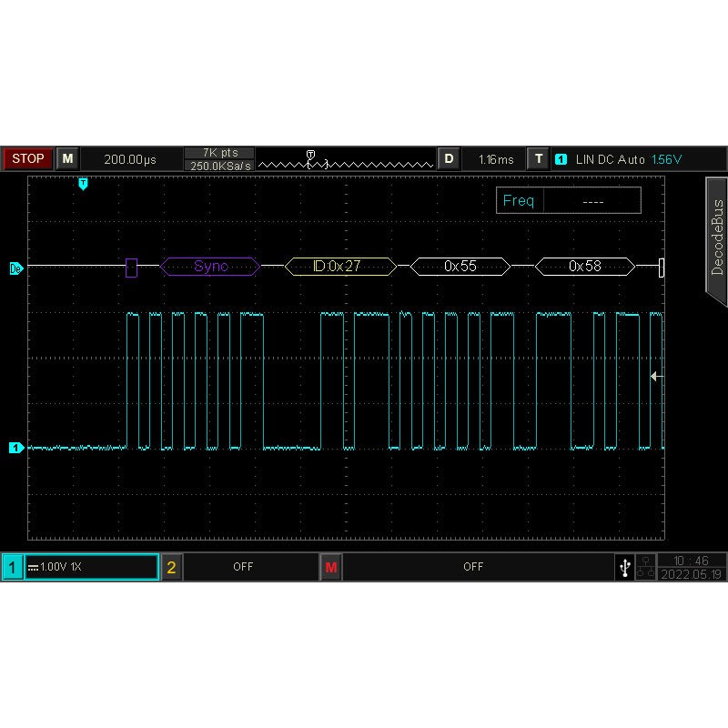Click the USB connection icon
Image resolution: width=728 pixels, height=728 pixels.
tap(625, 567)
